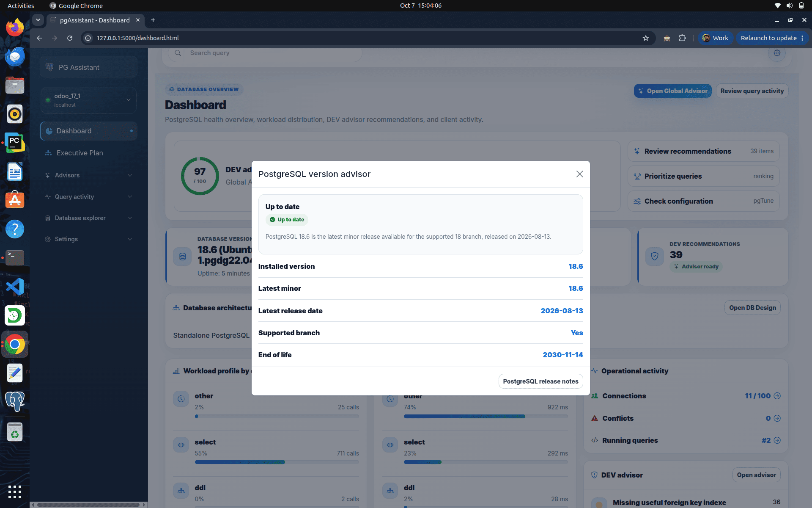812x508 pixels.
Task: Expand the Database explorer sidebar section
Action: (x=89, y=218)
